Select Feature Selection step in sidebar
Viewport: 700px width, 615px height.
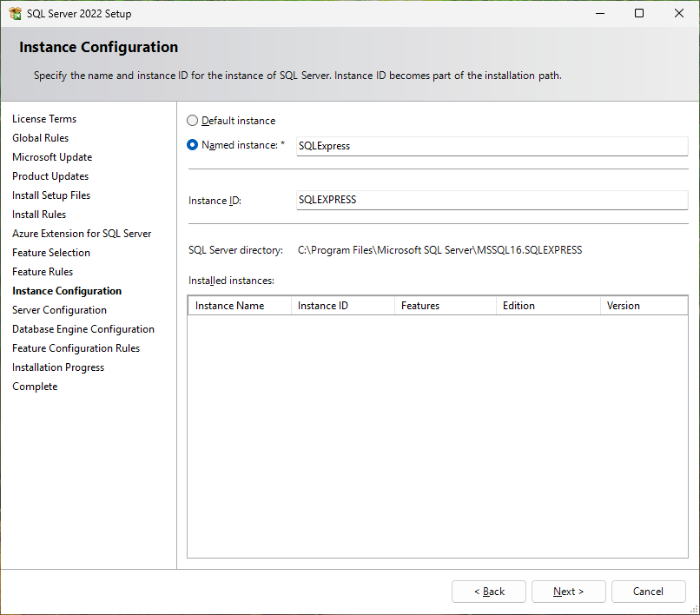(51, 253)
